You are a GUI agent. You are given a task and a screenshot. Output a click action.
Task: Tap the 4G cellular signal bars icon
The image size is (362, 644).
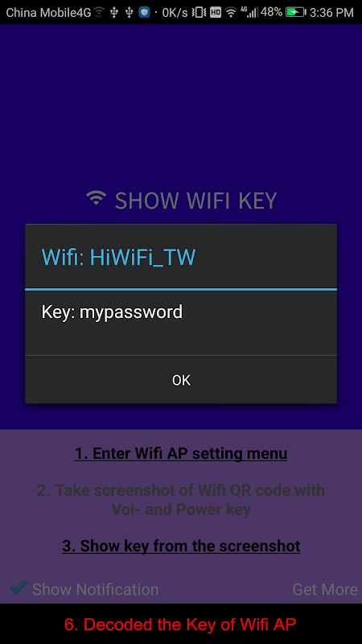point(249,12)
